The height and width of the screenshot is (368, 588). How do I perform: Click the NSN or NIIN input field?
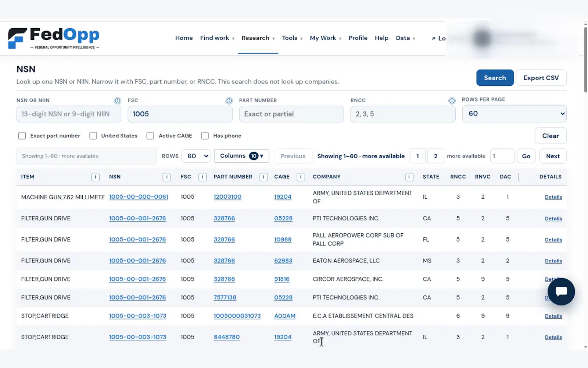pyautogui.click(x=69, y=114)
